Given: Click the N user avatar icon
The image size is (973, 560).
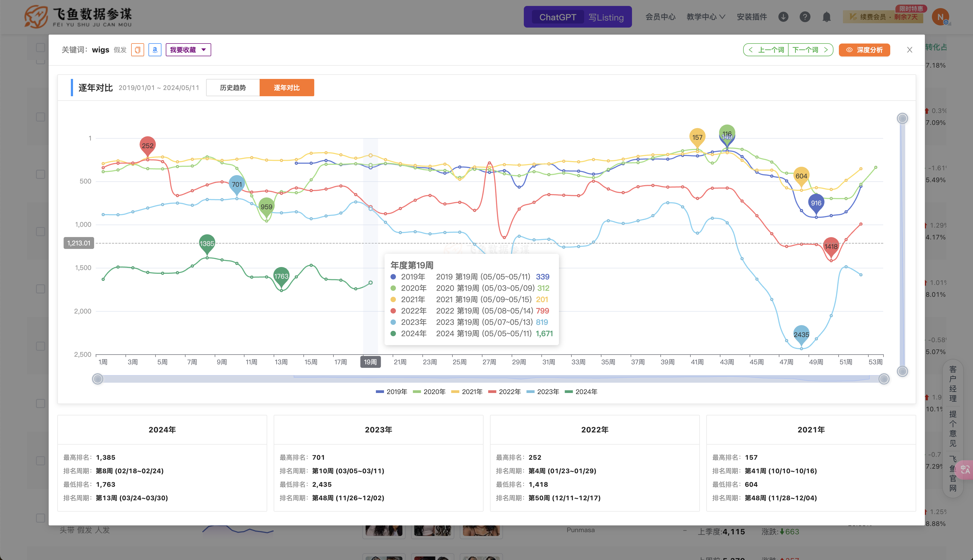Looking at the screenshot, I should (940, 16).
